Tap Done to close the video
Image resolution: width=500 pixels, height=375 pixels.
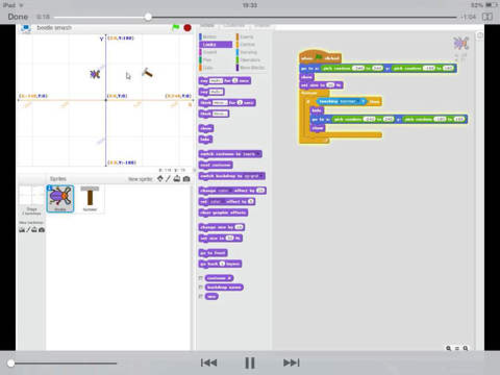[18, 17]
